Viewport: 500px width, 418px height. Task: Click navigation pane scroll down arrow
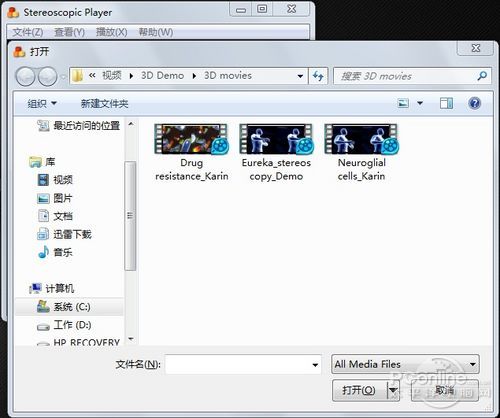[131, 339]
